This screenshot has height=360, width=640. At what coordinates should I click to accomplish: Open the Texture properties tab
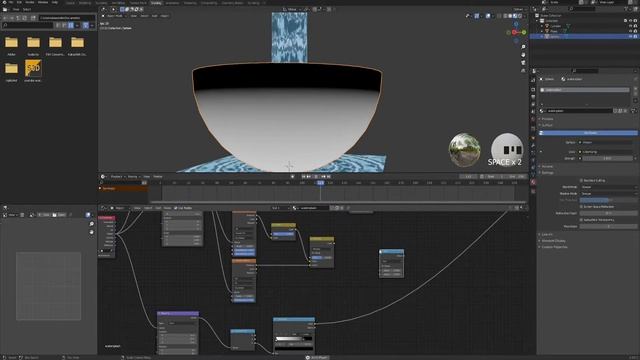pyautogui.click(x=533, y=191)
